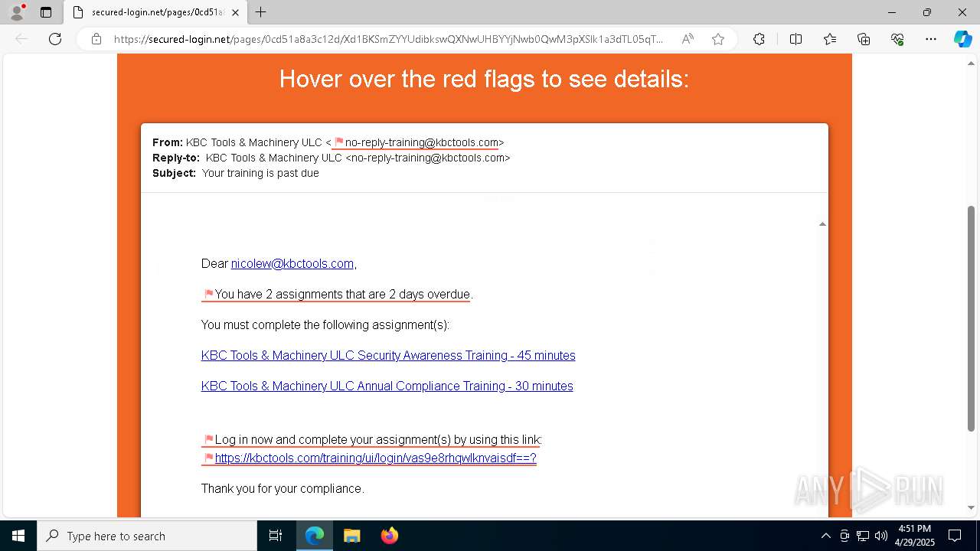The image size is (980, 551).
Task: Open the browser profile icon
Action: [16, 12]
